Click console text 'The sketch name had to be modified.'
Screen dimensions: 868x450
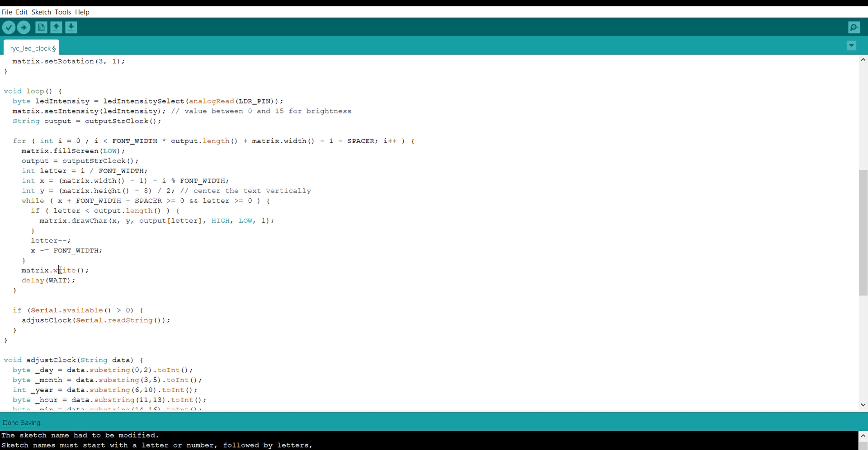[80, 436]
